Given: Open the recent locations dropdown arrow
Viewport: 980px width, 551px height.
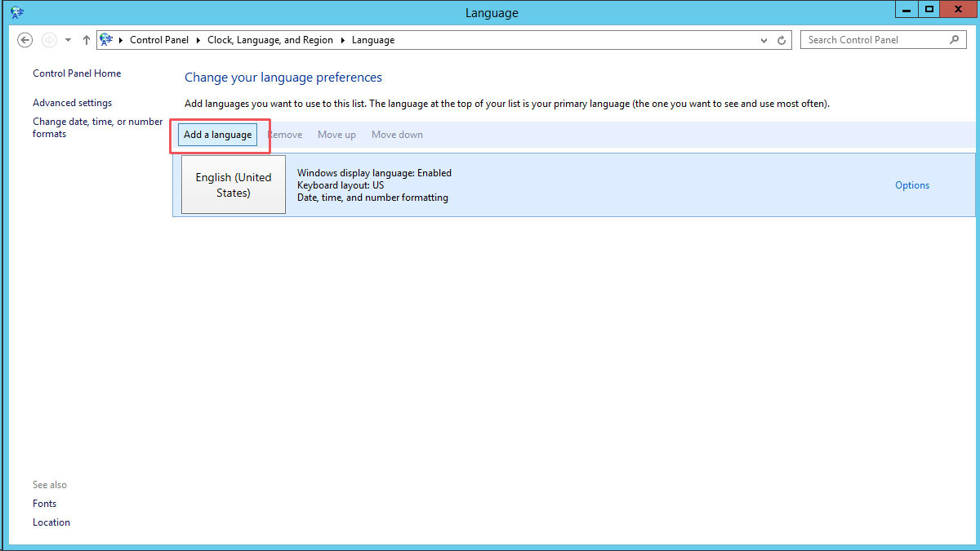Looking at the screenshot, I should click(x=68, y=40).
